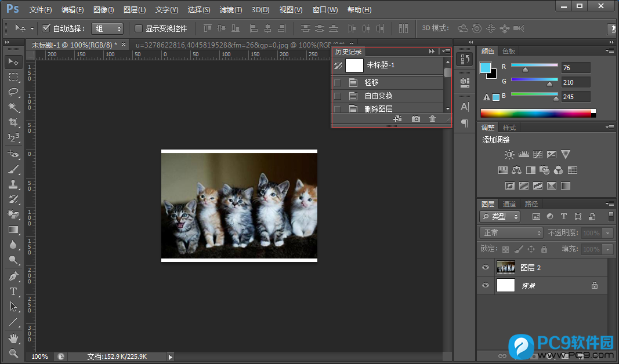
Task: Open the History panel flyout menu
Action: tap(446, 51)
